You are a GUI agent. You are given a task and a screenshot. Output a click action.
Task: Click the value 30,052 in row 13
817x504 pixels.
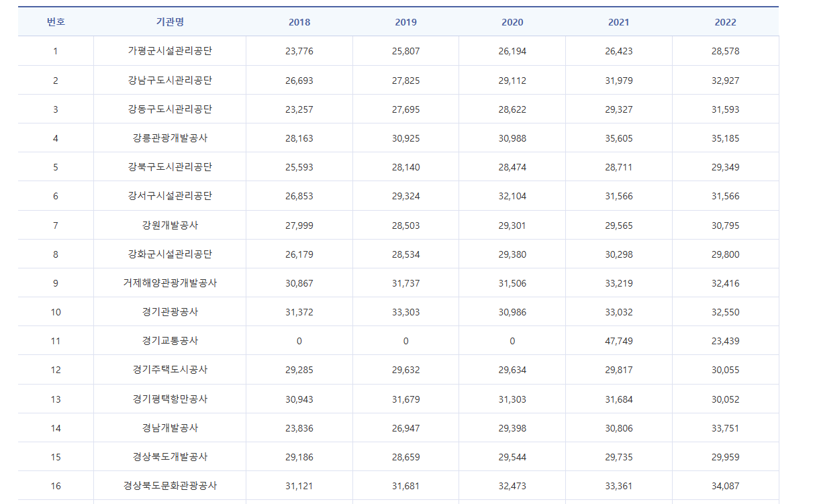(726, 399)
